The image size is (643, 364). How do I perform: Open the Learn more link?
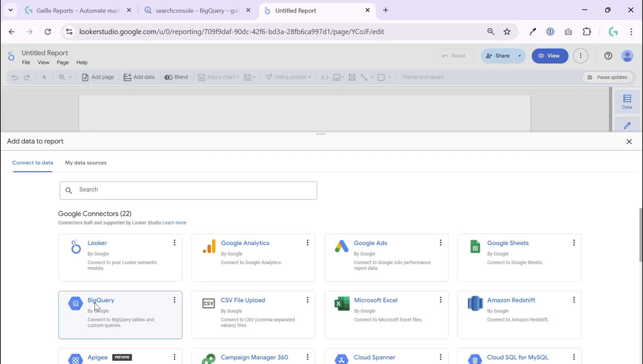click(174, 223)
